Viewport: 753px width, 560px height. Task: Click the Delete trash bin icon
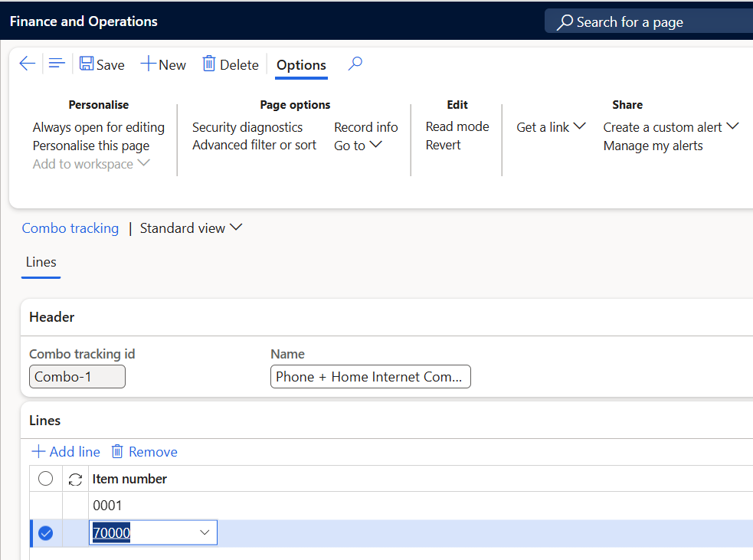pos(209,64)
